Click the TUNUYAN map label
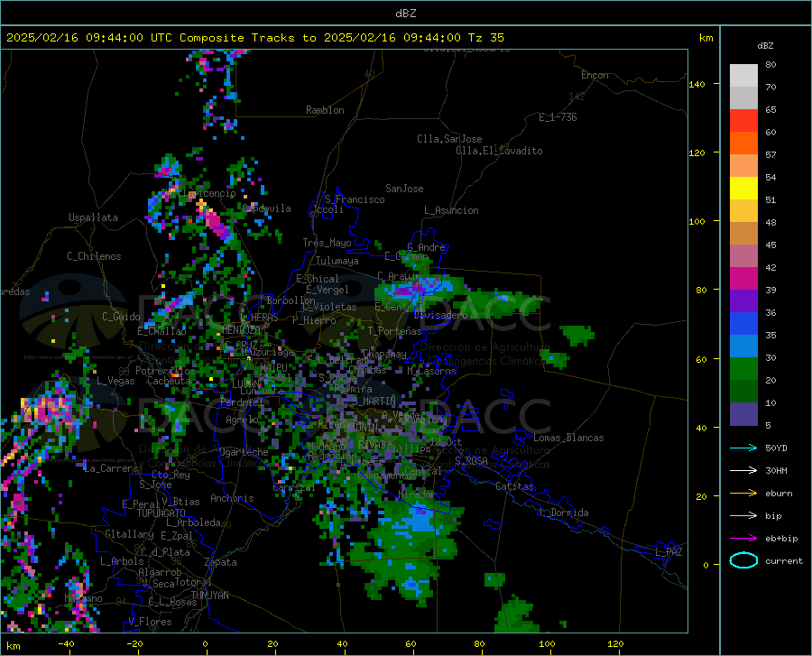This screenshot has height=656, width=812. pyautogui.click(x=209, y=596)
